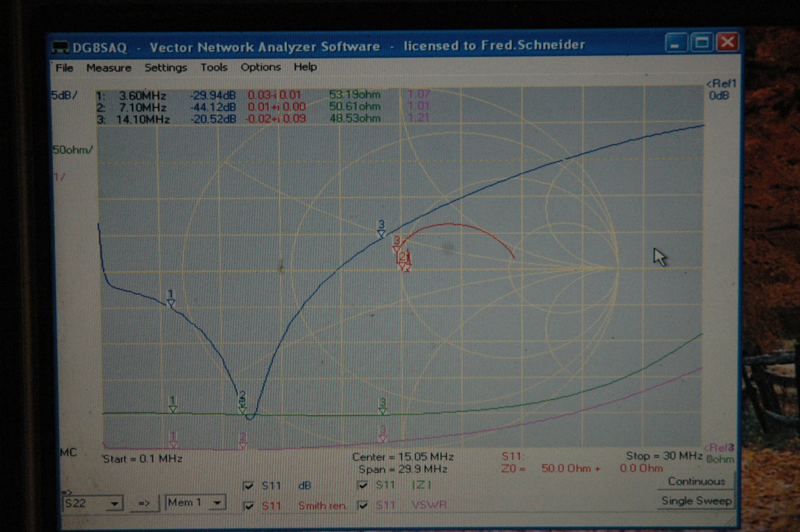Expand the Mem 1 memory dropdown
This screenshot has height=532, width=800.
point(217,502)
